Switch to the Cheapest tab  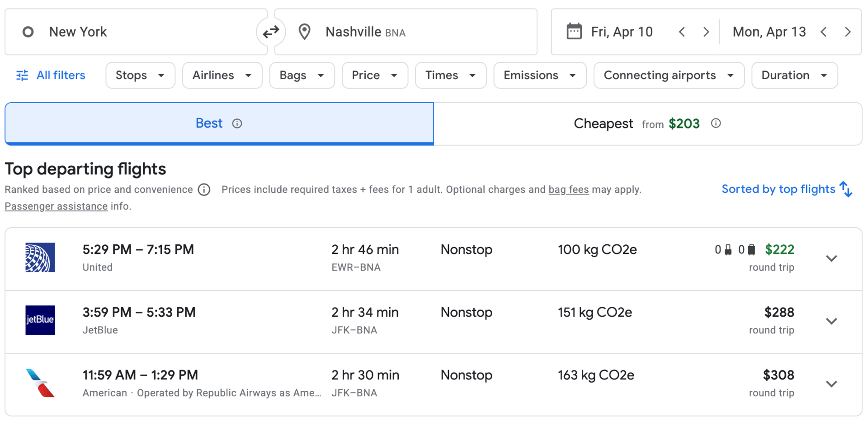click(x=647, y=124)
